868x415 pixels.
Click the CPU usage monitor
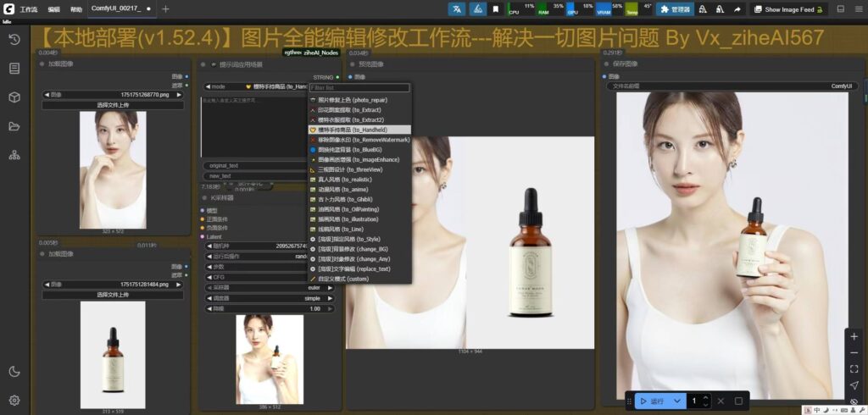[521, 8]
